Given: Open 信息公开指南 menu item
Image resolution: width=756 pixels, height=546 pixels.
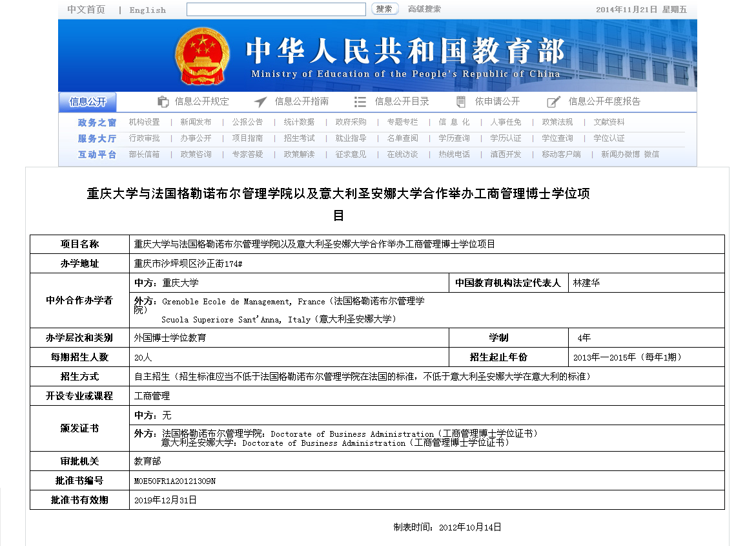Looking at the screenshot, I should pyautogui.click(x=302, y=101).
